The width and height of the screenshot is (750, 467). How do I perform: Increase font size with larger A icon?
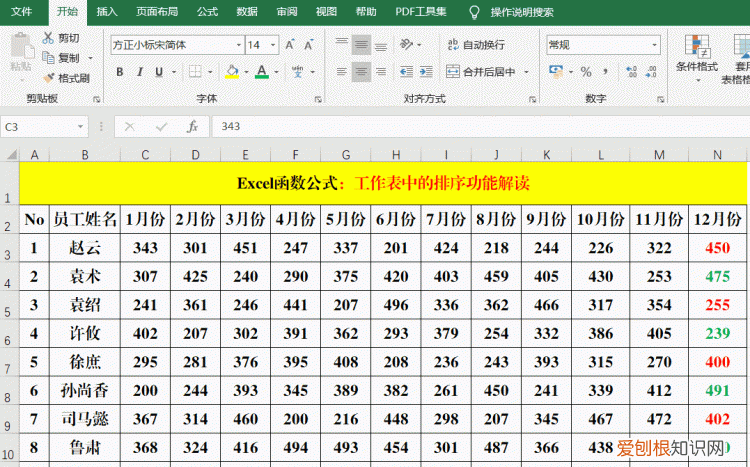click(290, 44)
